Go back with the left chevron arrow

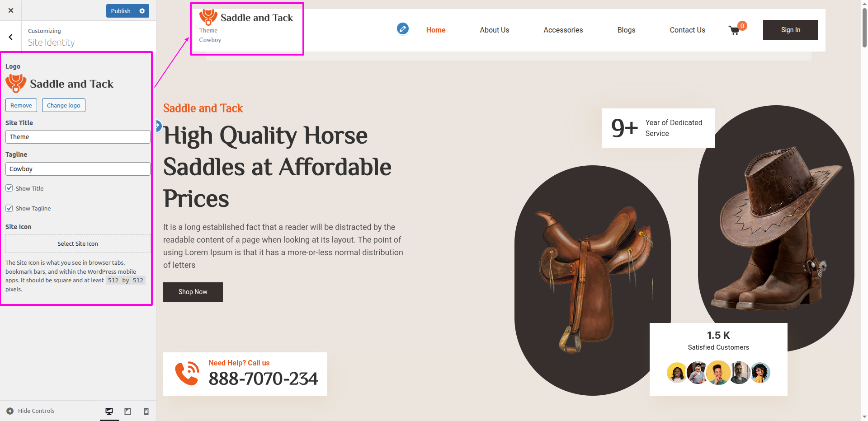point(10,37)
